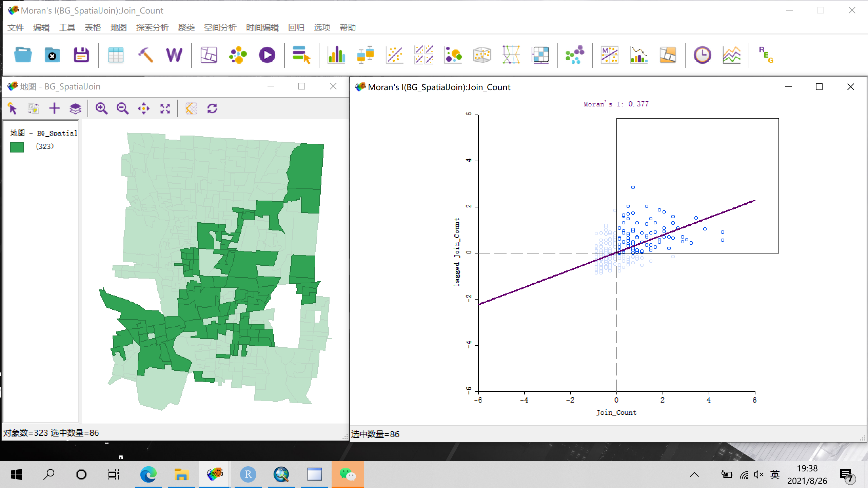The image size is (868, 488).
Task: Open the 聚类 menu
Action: point(186,27)
